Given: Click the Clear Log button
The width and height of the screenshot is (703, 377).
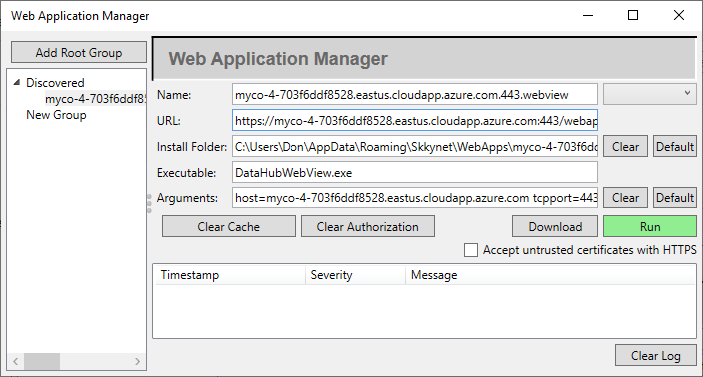Looking at the screenshot, I should [656, 355].
